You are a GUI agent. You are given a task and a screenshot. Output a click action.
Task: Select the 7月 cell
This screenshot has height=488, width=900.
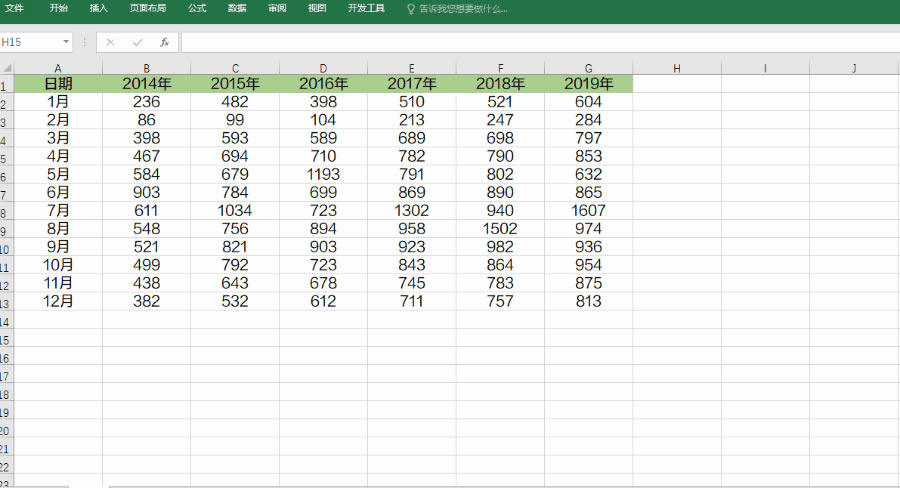pos(58,211)
